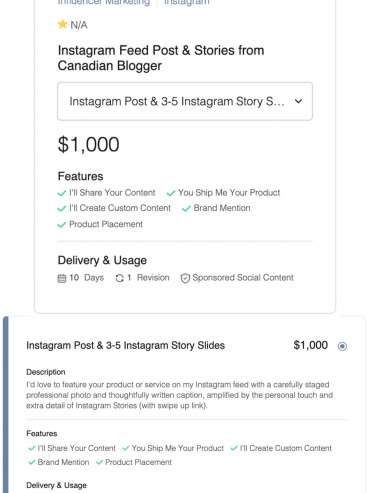Select the $1,000 package radio button

[342, 346]
